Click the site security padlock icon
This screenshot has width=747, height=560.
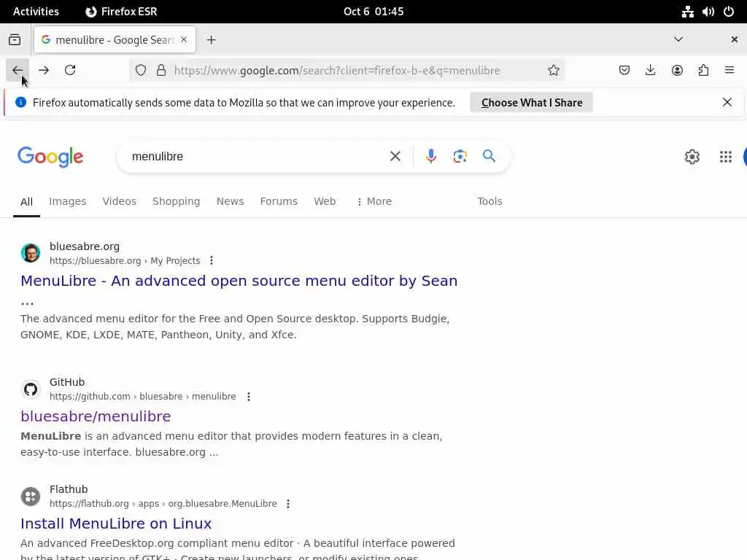161,71
